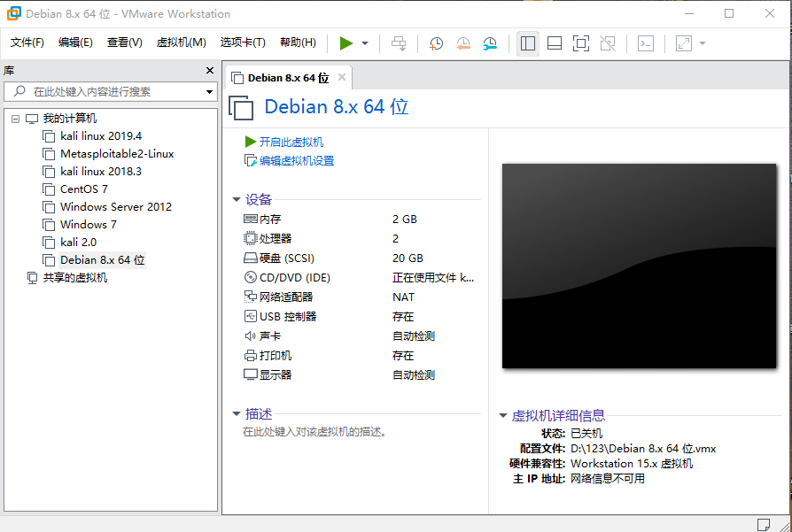Open the 文件(F) menu
792x532 pixels.
(x=27, y=42)
